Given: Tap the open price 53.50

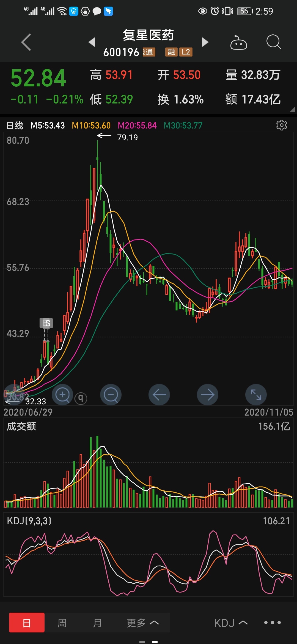Looking at the screenshot, I should (x=187, y=75).
